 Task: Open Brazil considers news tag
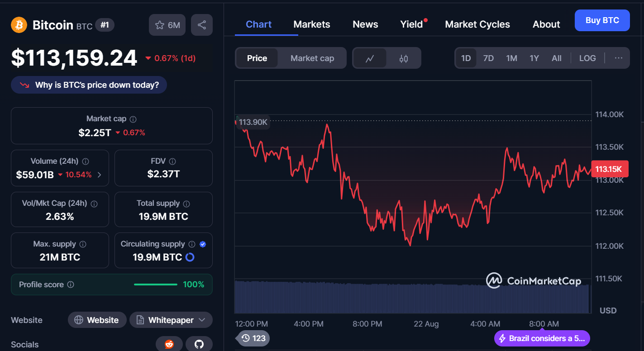point(542,338)
